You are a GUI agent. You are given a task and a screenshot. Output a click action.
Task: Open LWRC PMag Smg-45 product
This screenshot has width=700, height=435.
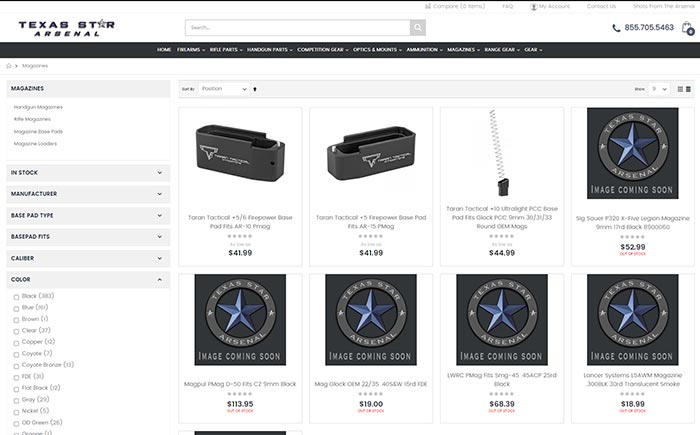pyautogui.click(x=502, y=380)
